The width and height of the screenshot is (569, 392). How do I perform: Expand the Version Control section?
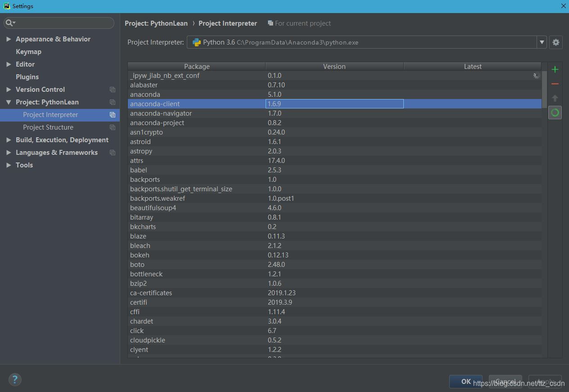pos(9,90)
